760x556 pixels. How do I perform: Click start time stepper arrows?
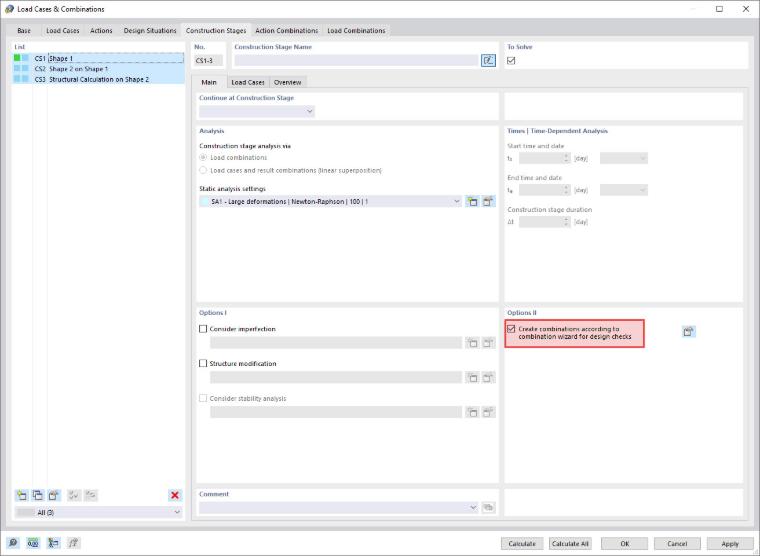[x=566, y=158]
